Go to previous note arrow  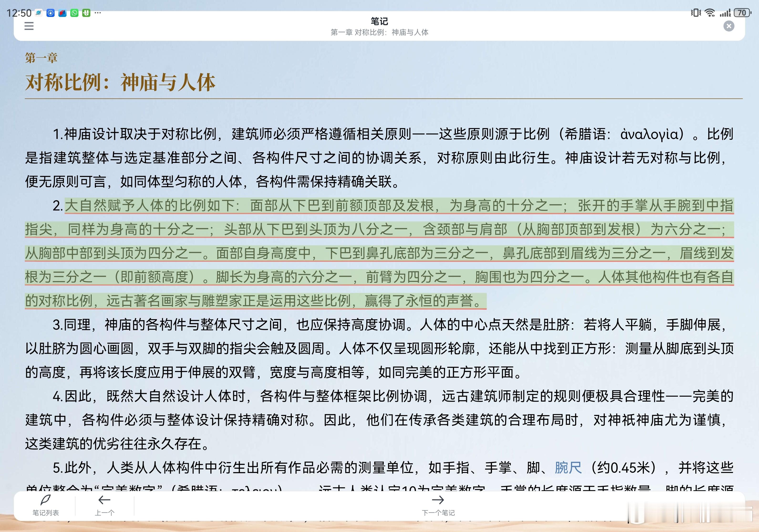(x=104, y=500)
